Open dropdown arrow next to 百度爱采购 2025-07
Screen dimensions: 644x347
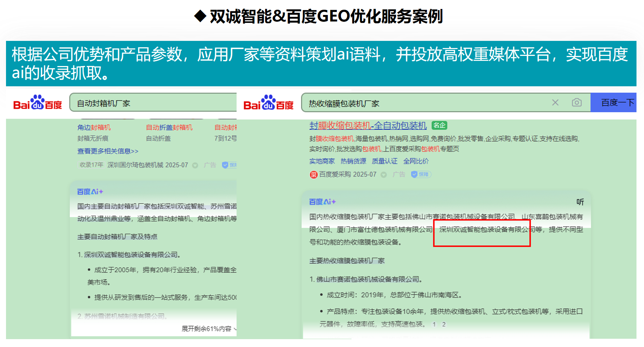pyautogui.click(x=383, y=174)
